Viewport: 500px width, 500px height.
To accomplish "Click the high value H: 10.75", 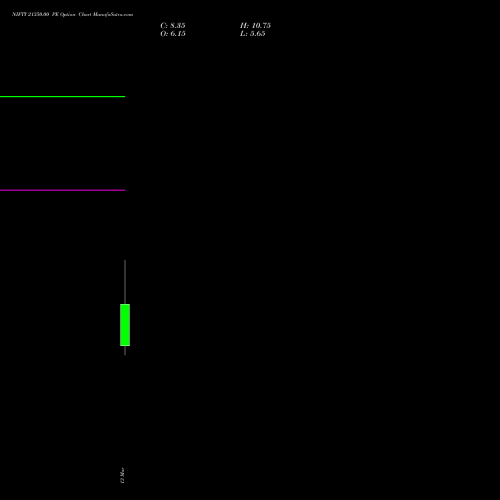I will click(255, 26).
